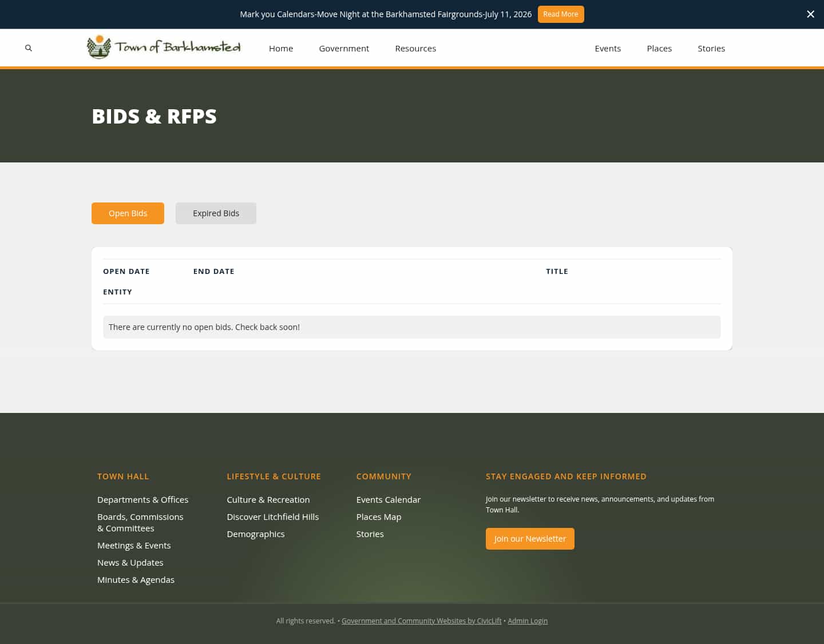This screenshot has width=824, height=644.
Task: Click the LIFESTYLE & CULTURE footer heading
Action: point(274,476)
